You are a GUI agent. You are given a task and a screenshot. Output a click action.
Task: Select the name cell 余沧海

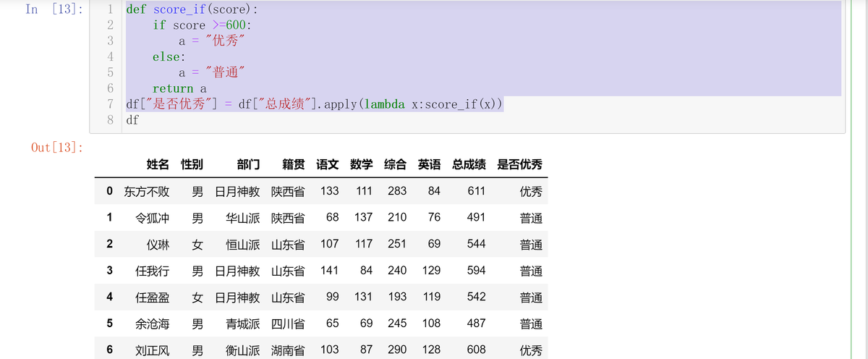pyautogui.click(x=153, y=324)
